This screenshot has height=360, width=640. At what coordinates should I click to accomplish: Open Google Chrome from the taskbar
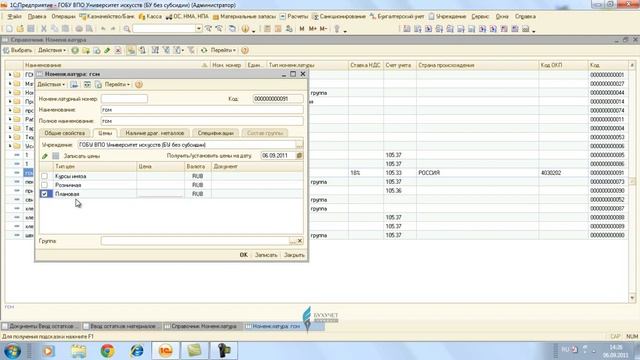[108, 351]
